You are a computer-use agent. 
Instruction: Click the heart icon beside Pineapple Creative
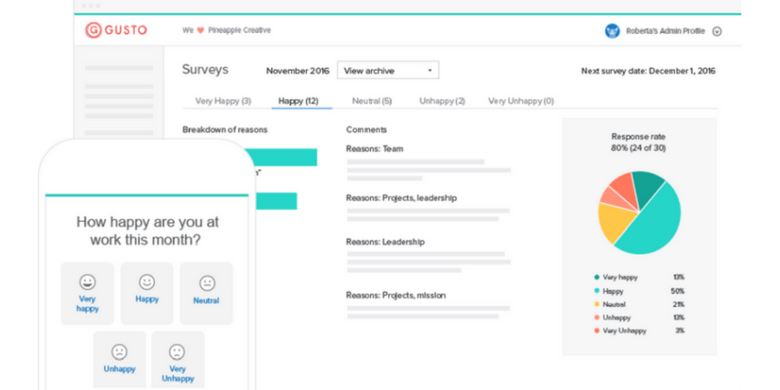point(200,30)
